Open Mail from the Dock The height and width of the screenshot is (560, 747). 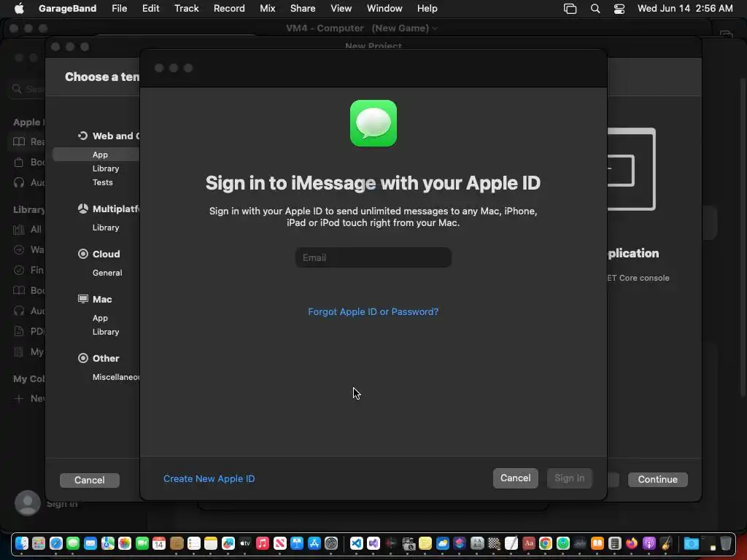pyautogui.click(x=90, y=543)
